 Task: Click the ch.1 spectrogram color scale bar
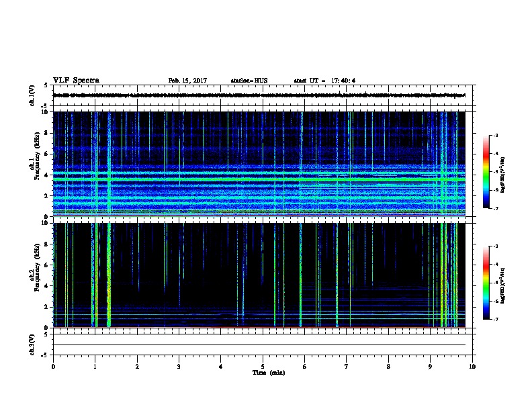[486, 172]
